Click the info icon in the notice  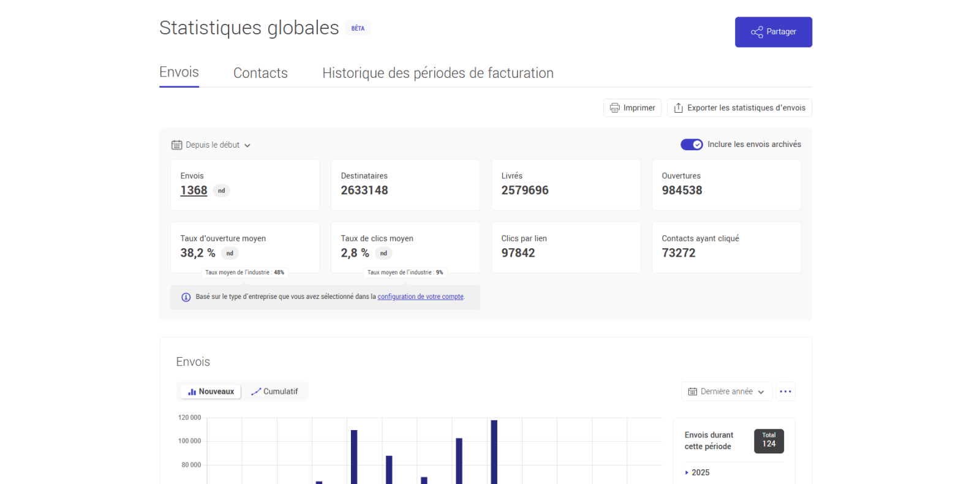click(x=186, y=297)
